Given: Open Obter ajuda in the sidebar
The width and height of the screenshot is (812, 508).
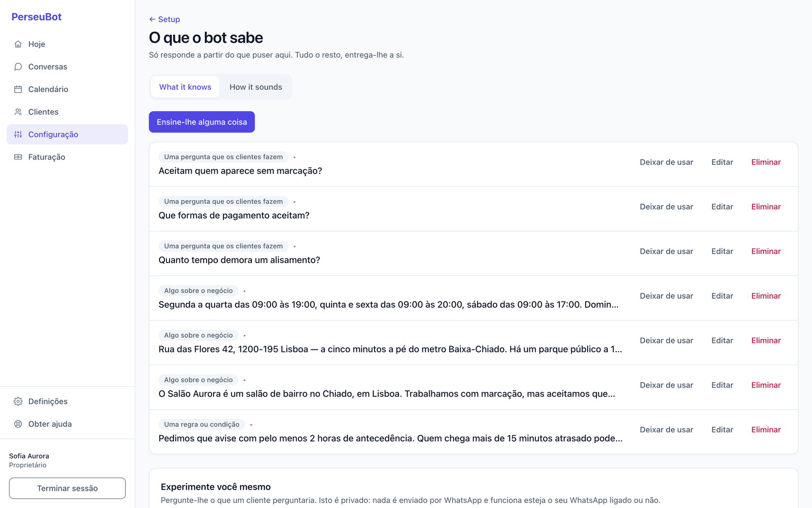Looking at the screenshot, I should tap(67, 424).
